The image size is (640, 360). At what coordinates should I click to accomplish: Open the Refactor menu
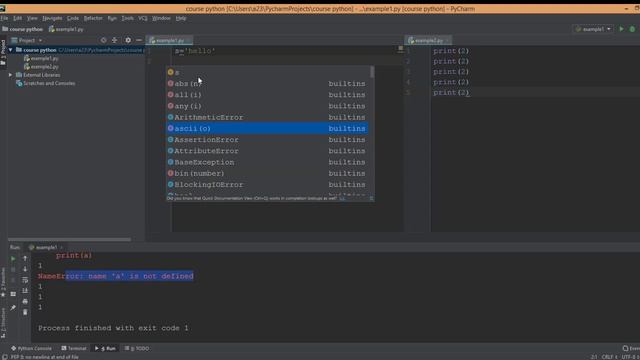point(93,18)
